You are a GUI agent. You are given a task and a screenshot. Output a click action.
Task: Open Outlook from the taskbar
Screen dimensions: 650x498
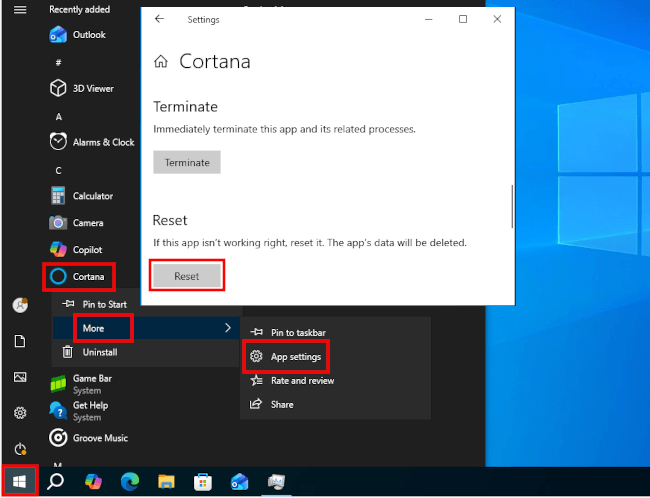tap(239, 482)
